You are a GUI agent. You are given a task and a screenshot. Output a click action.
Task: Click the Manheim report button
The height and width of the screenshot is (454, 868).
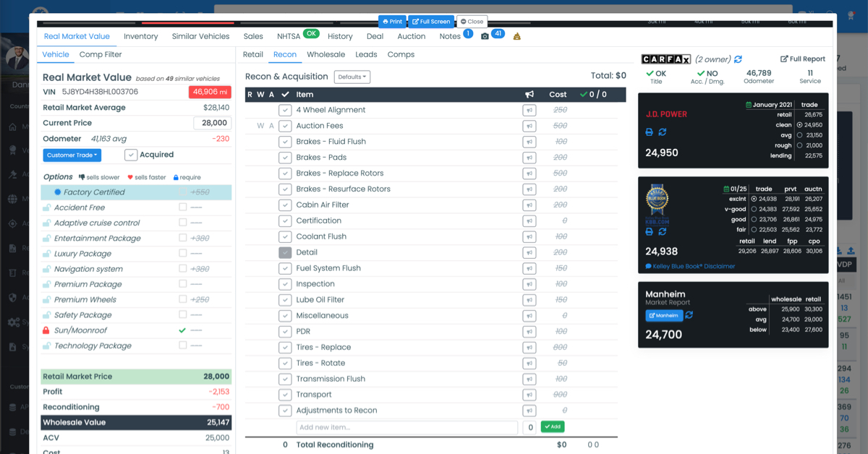[664, 315]
